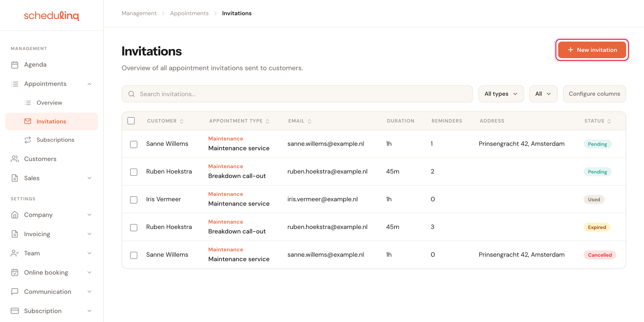
Task: Open the All types filter dropdown
Action: (x=501, y=94)
